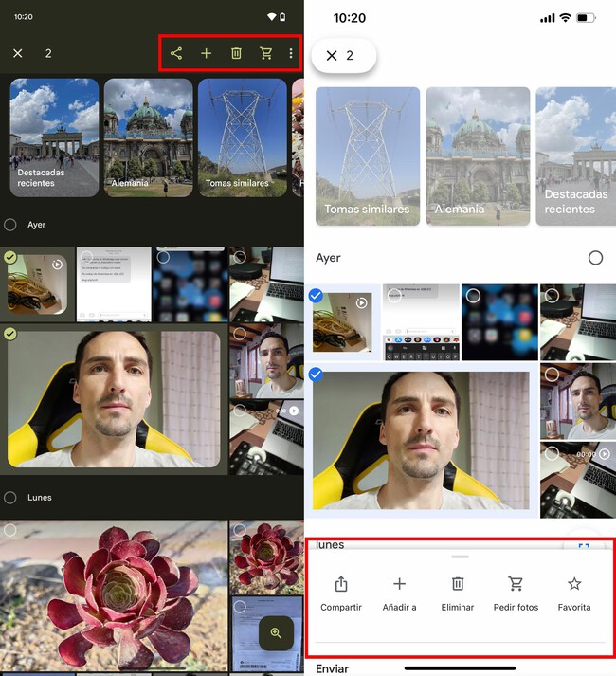Cancel selection with X on Android screen
The height and width of the screenshot is (676, 616).
point(18,53)
